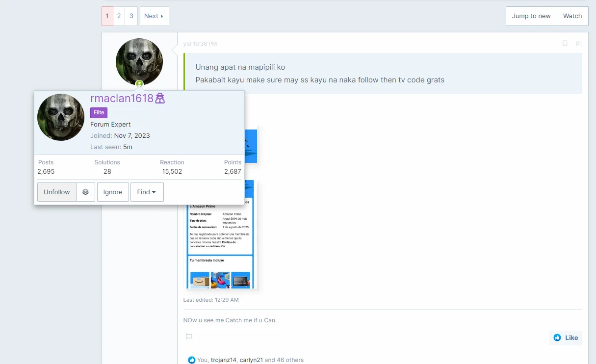596x364 pixels.
Task: Open the blue image thumbnail above the Amazon Prime one
Action: click(251, 146)
